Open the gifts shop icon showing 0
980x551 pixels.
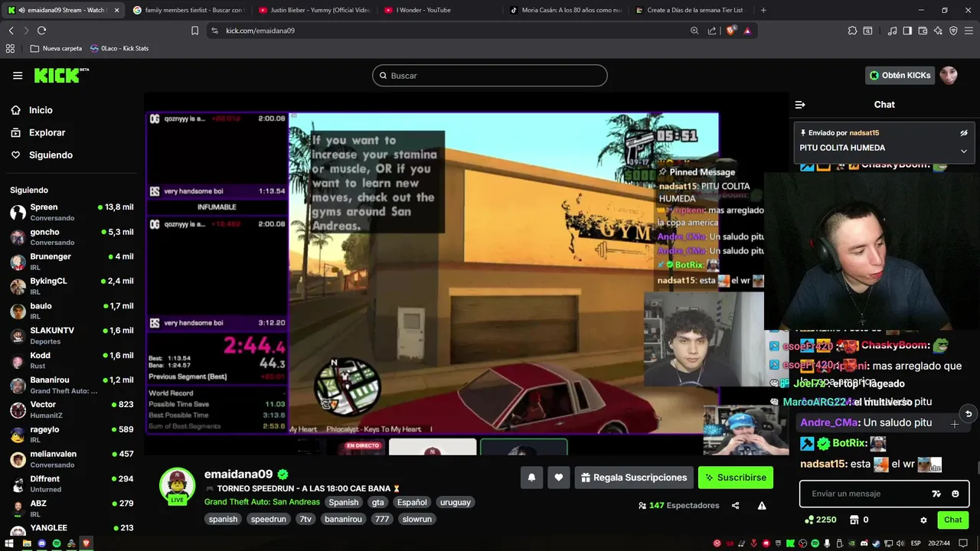tap(859, 520)
